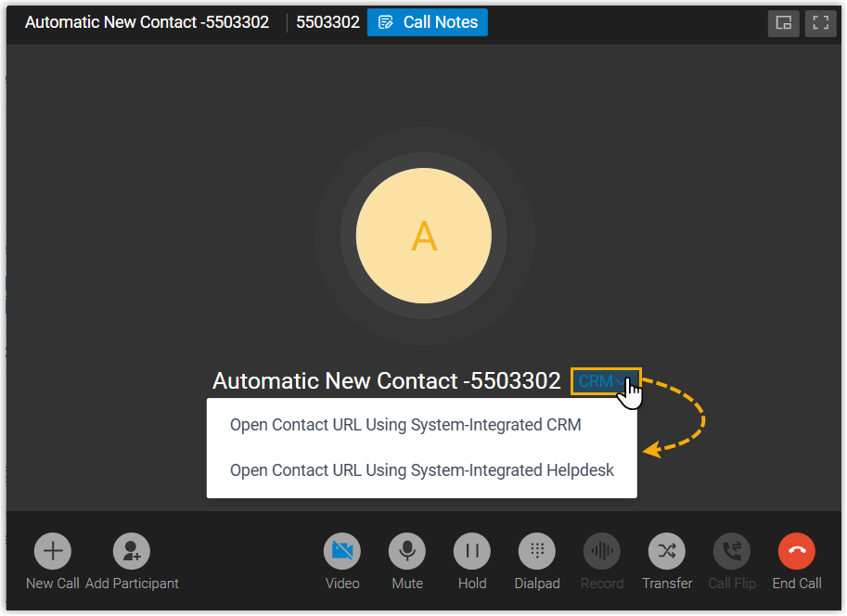Click the contact avatar circle "A"
This screenshot has width=847, height=616.
tap(424, 237)
